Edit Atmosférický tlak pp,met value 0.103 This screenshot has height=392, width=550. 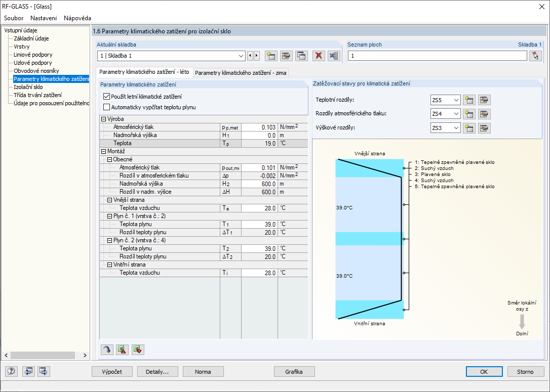click(259, 127)
